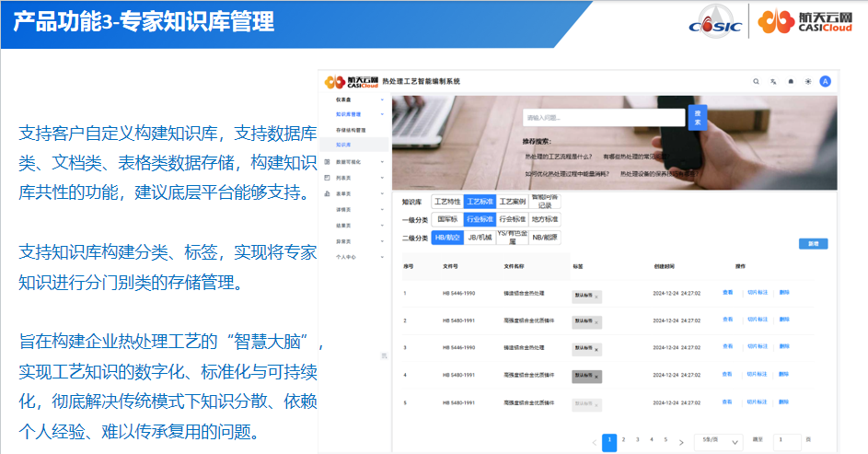Image resolution: width=868 pixels, height=454 pixels.
Task: Select the JB/机械 second-level category
Action: [x=479, y=238]
